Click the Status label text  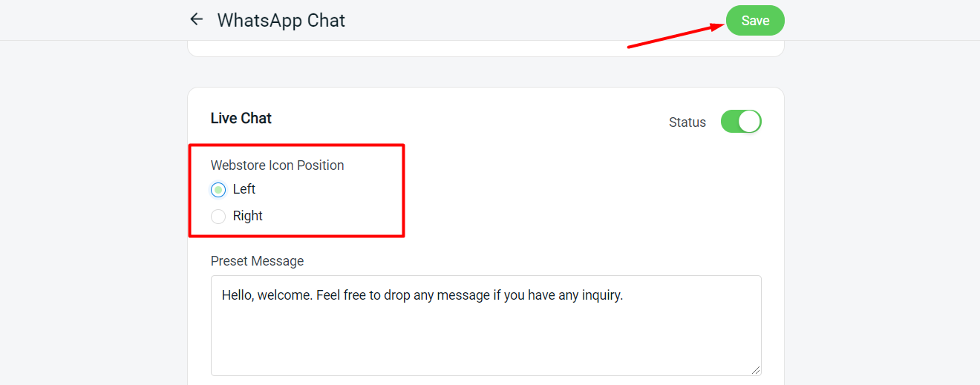click(687, 122)
